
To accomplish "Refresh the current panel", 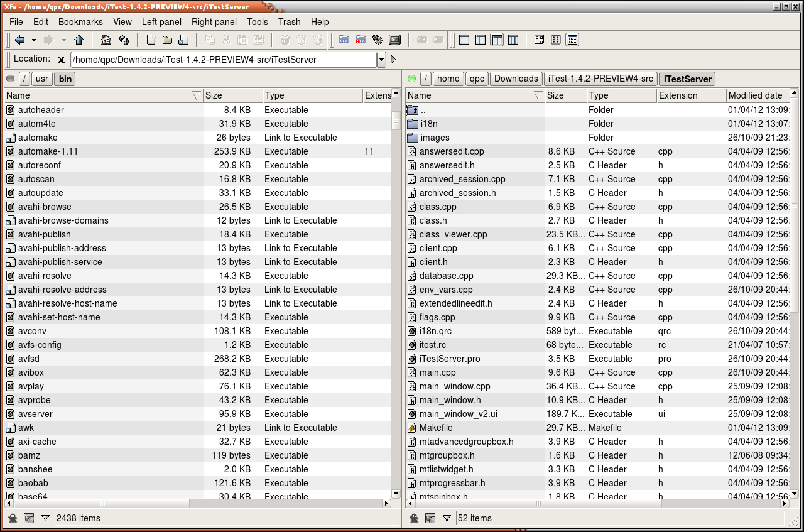I will pyautogui.click(x=124, y=40).
